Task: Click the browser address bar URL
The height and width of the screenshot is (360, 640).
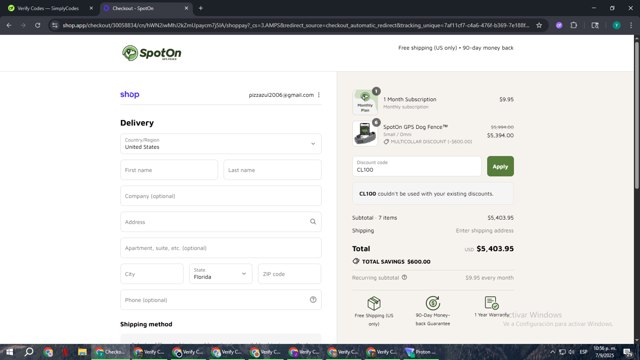Action: (296, 25)
